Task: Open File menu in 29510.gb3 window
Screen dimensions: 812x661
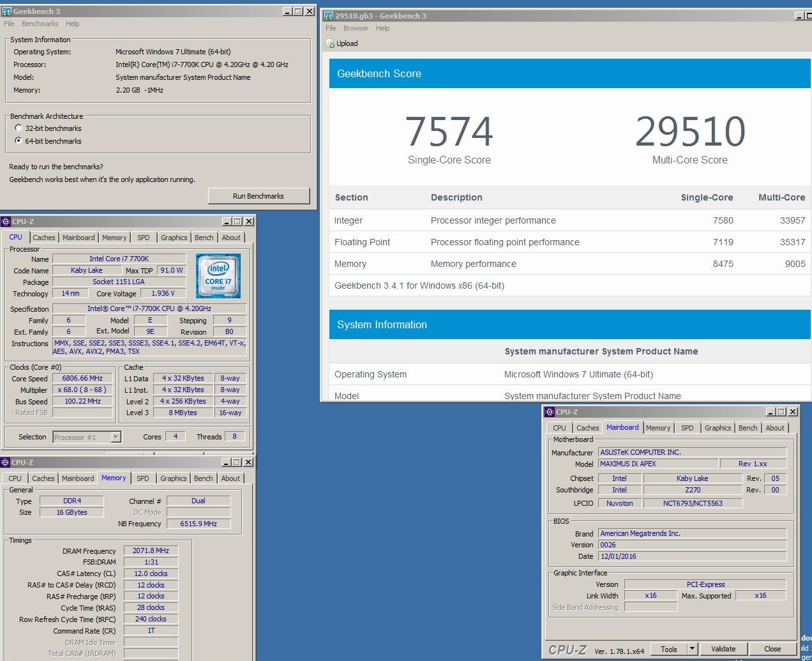Action: click(x=331, y=28)
